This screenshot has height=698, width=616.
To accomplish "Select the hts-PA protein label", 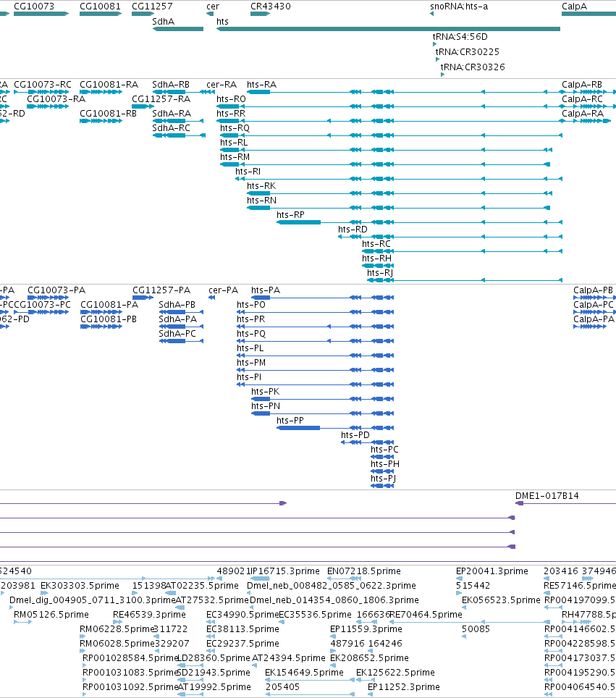I will (x=266, y=290).
